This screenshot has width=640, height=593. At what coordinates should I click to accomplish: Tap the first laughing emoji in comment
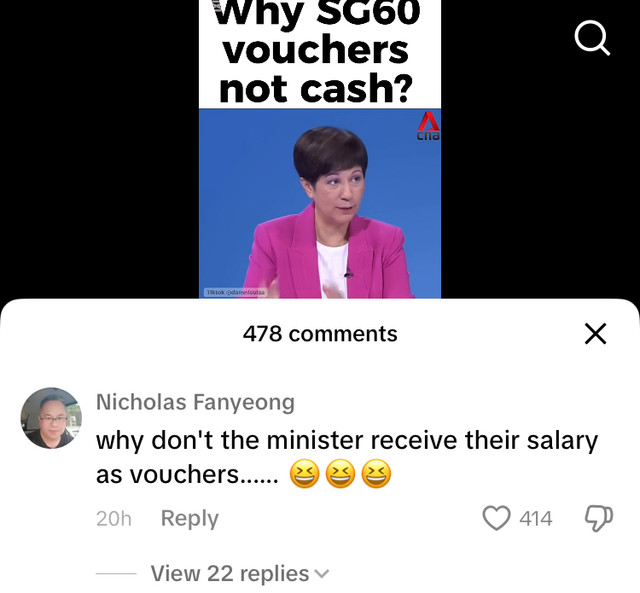tap(304, 473)
